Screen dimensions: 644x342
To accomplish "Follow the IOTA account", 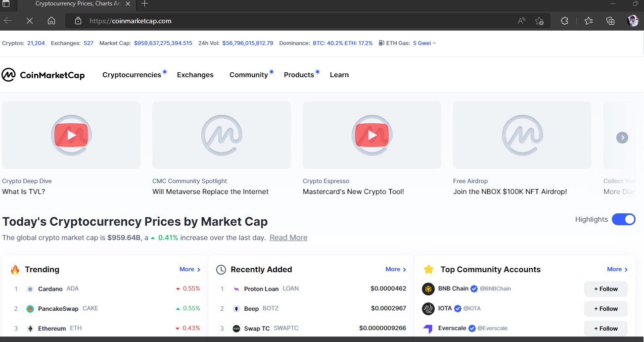I will click(x=606, y=308).
